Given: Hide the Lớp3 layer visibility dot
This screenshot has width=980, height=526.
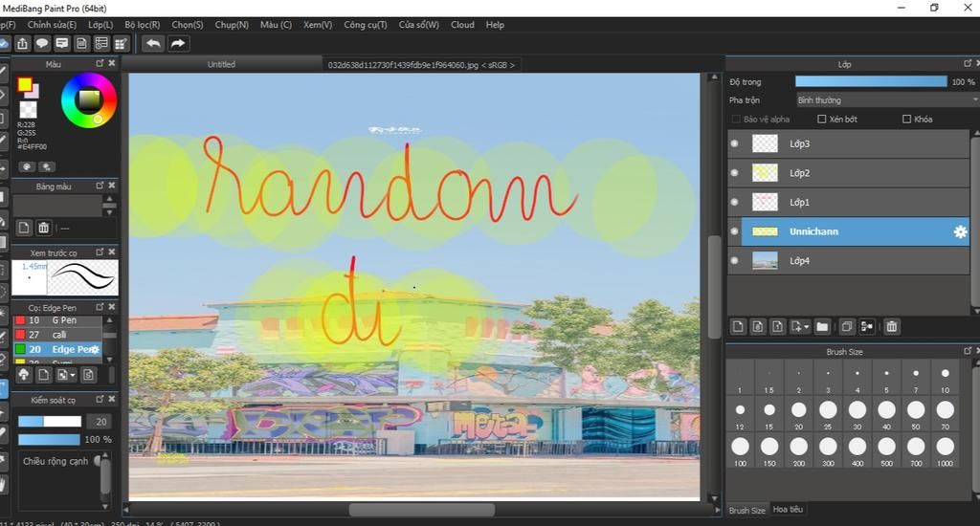Looking at the screenshot, I should point(735,144).
